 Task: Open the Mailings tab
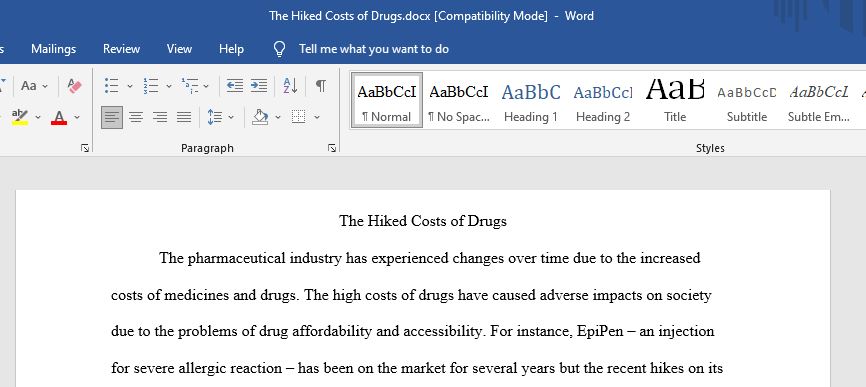point(54,49)
